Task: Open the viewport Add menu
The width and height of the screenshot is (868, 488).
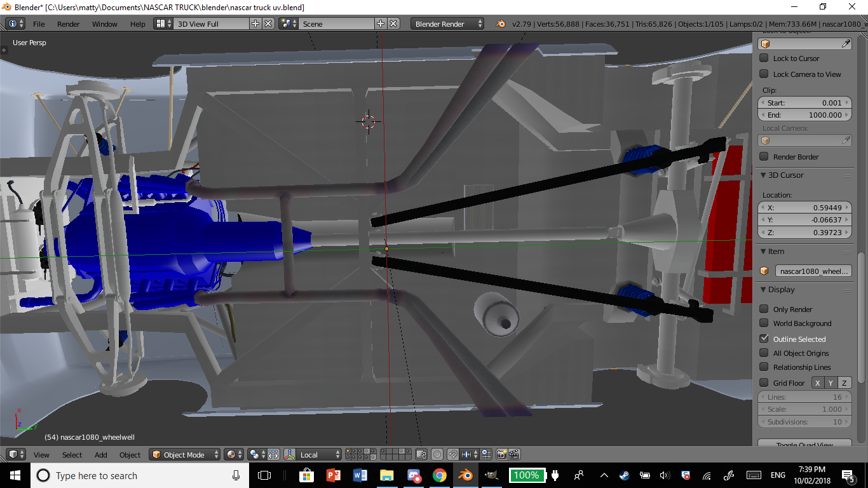Action: click(x=101, y=455)
